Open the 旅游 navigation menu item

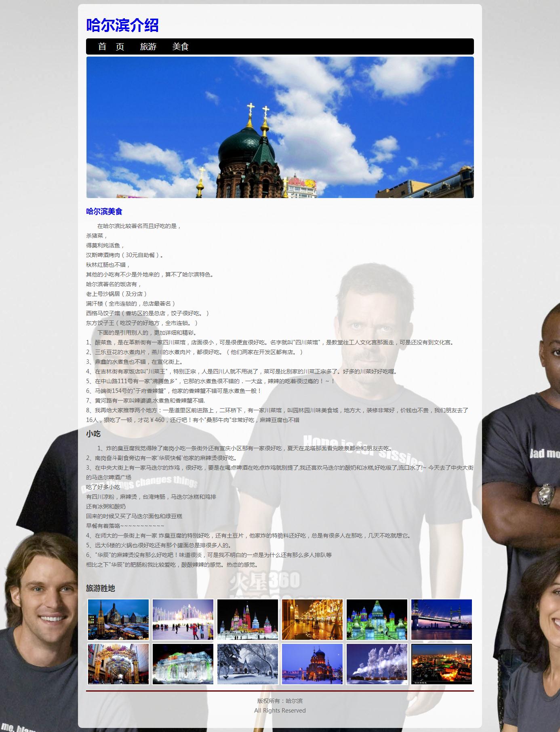tap(148, 46)
